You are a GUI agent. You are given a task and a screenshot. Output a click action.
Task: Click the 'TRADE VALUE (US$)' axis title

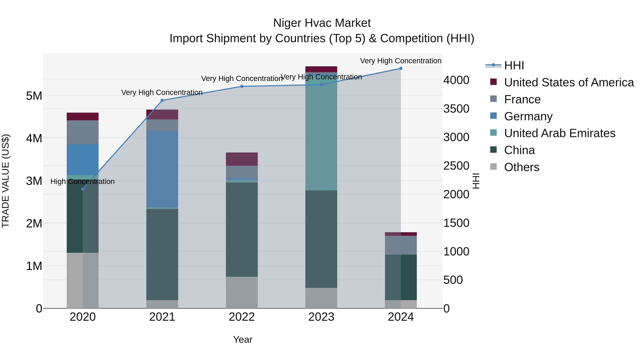[6, 181]
